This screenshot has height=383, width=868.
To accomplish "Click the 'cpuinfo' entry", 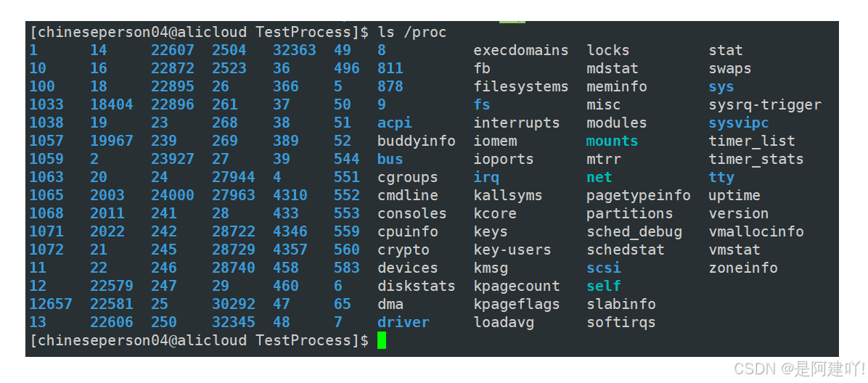I will [x=407, y=231].
